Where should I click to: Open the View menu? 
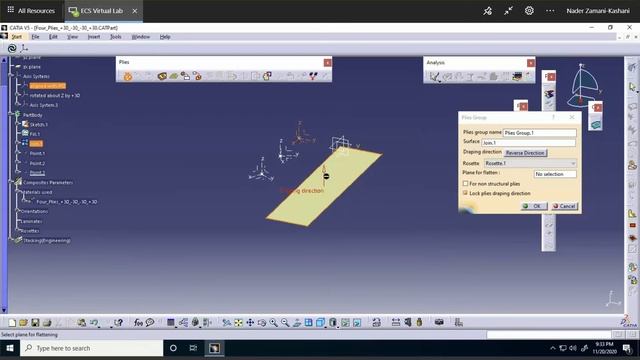72,37
